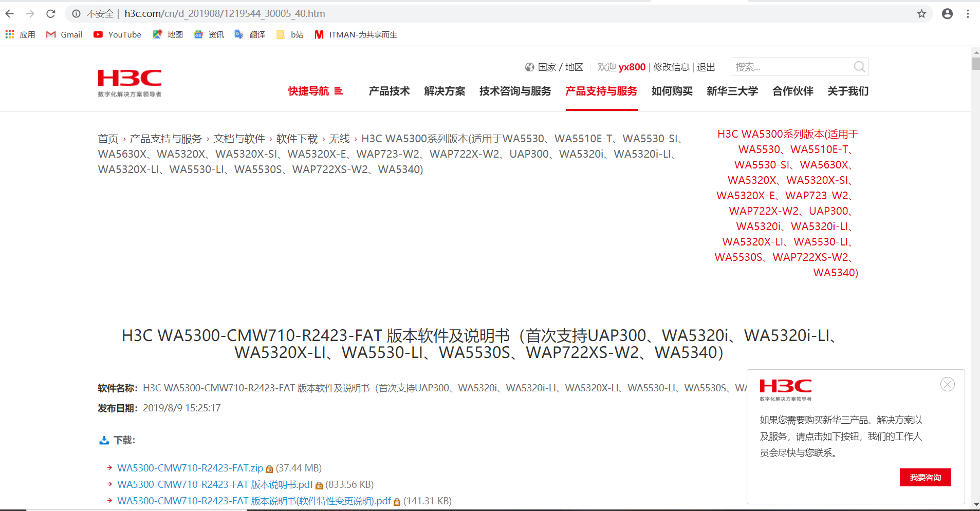The image size is (980, 511).
Task: Open the YouTube bookmark
Action: coord(117,34)
